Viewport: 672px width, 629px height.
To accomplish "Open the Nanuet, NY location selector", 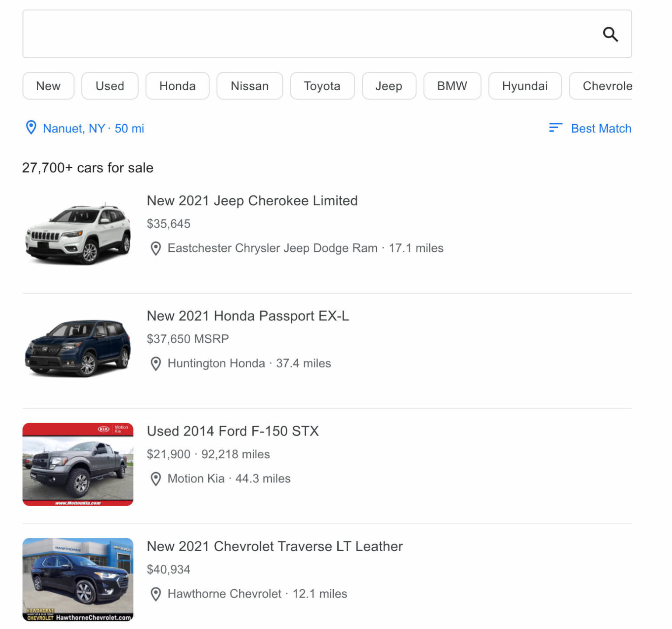I will [x=73, y=128].
